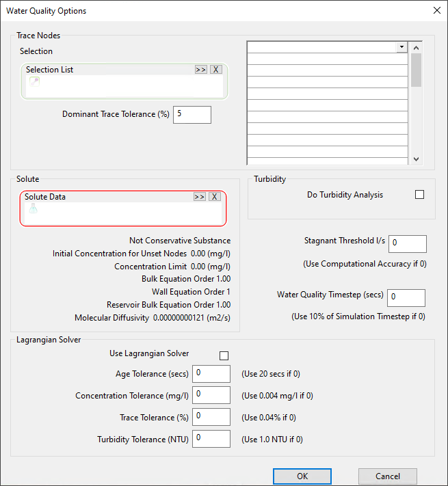Click the Stagnant Threshold l/s field

(408, 244)
